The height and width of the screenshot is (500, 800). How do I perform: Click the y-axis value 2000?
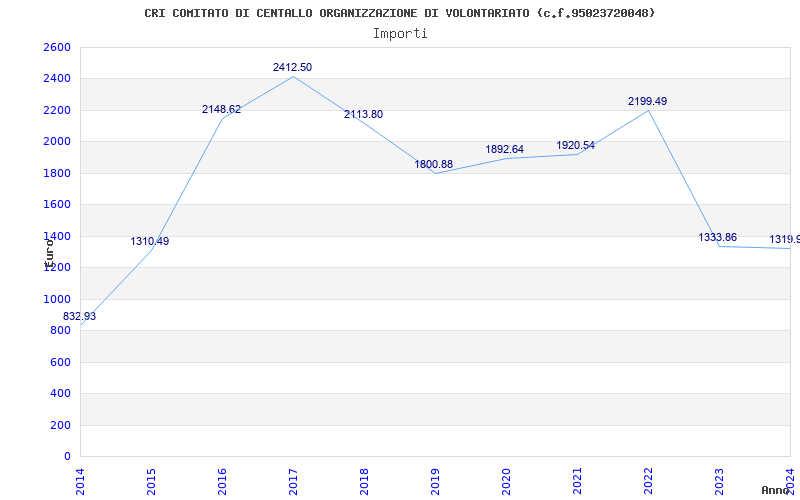(57, 141)
